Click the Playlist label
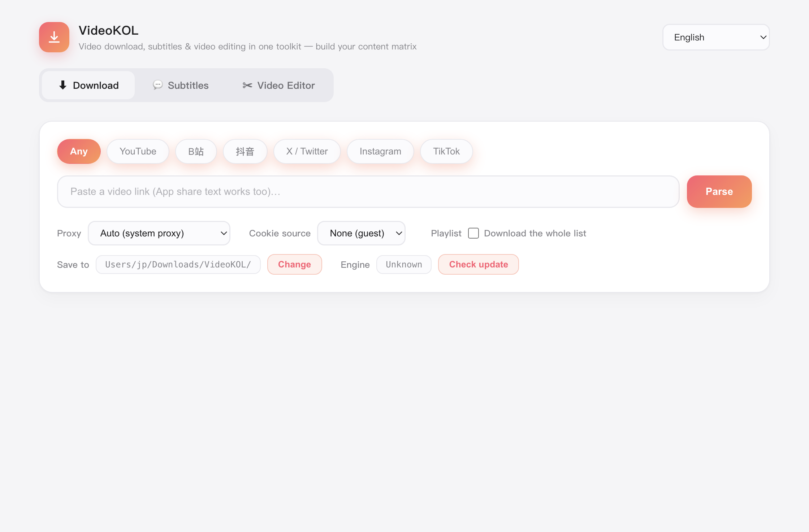The height and width of the screenshot is (532, 809). coord(446,233)
